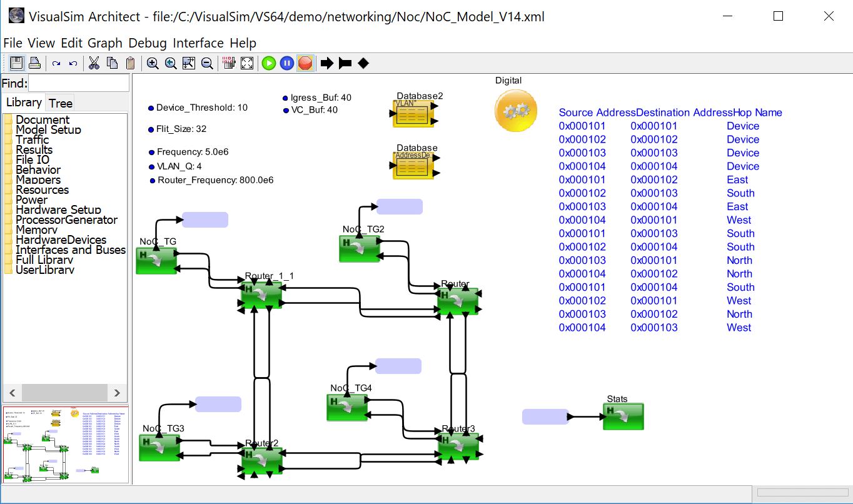Click the Paste clipboard icon

(x=130, y=63)
